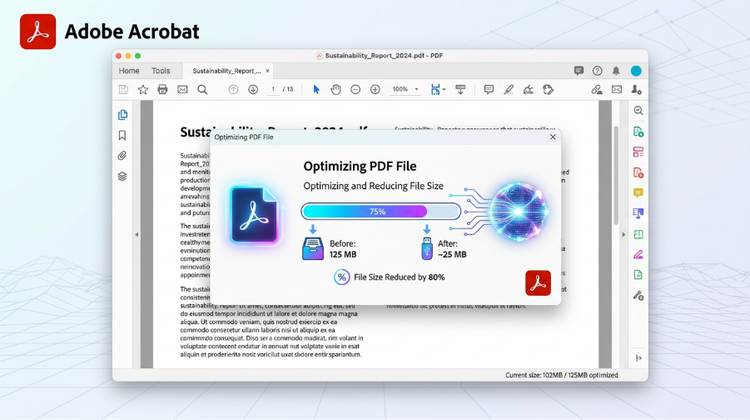Open the green Compress tool in right pane
This screenshot has height=420, width=750.
point(638,234)
